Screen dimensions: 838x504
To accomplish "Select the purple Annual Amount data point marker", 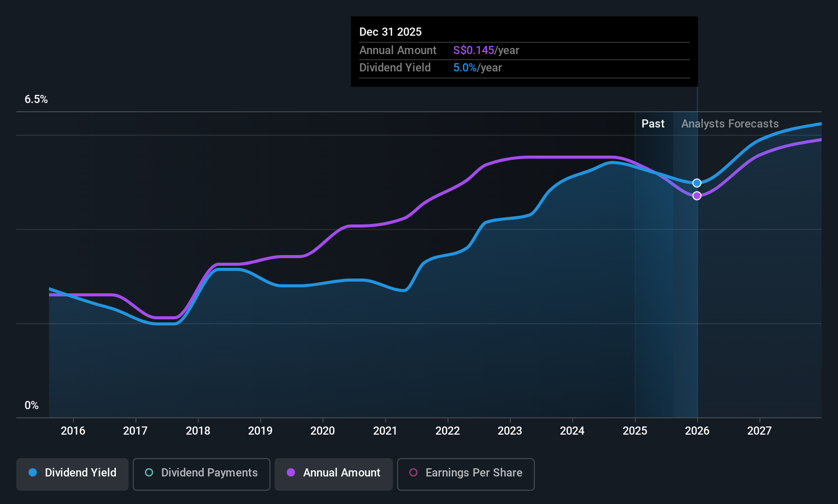I will point(697,196).
